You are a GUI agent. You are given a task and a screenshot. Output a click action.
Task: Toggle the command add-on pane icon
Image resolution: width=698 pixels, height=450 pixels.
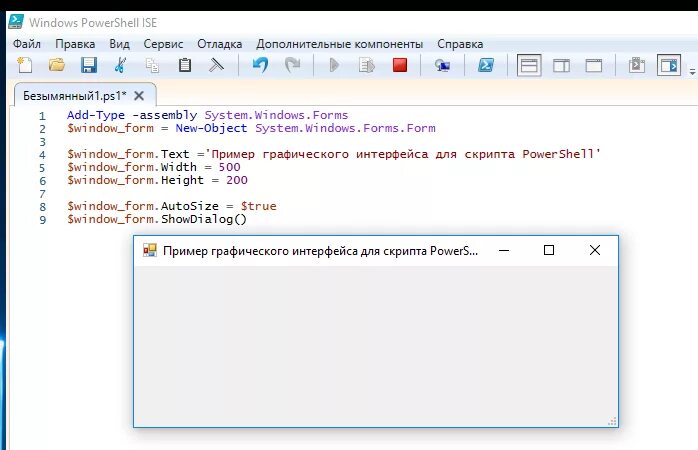click(x=669, y=65)
